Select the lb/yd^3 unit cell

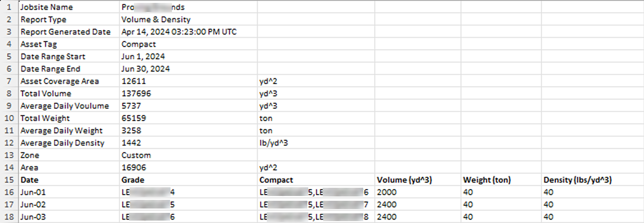274,143
